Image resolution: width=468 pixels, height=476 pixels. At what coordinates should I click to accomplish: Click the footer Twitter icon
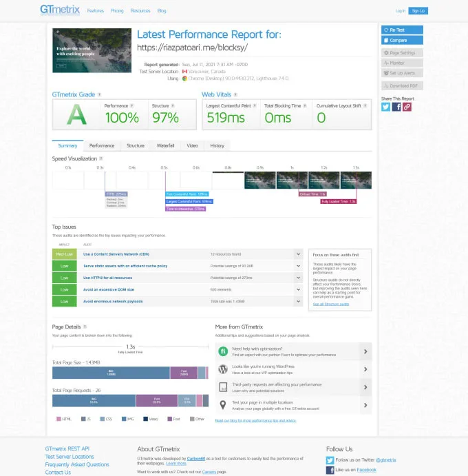coord(330,460)
